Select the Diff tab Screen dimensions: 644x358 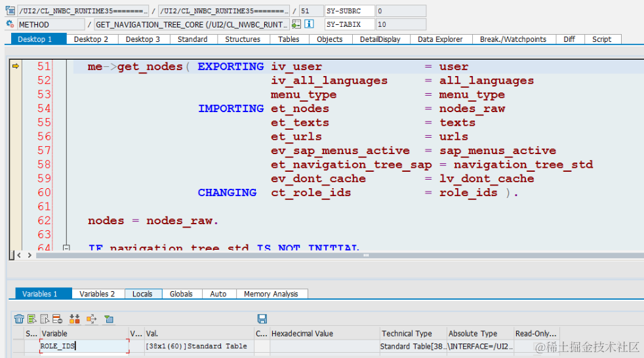click(x=569, y=39)
